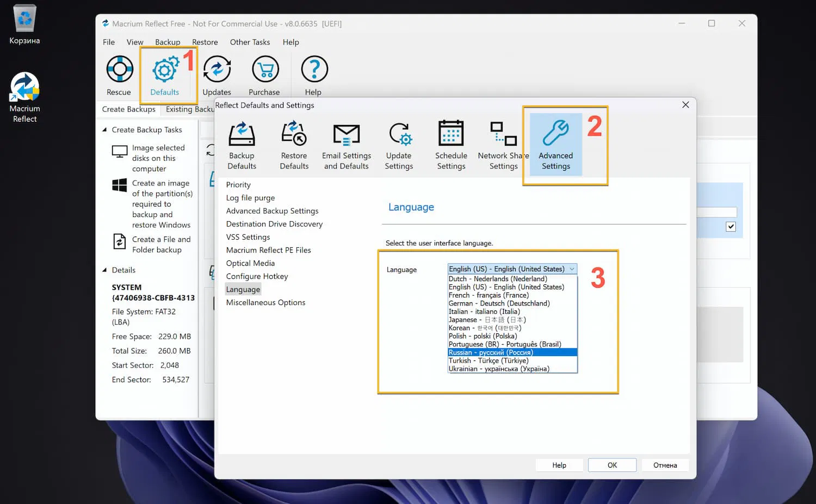
Task: Open Network Share Settings
Action: pos(503,145)
